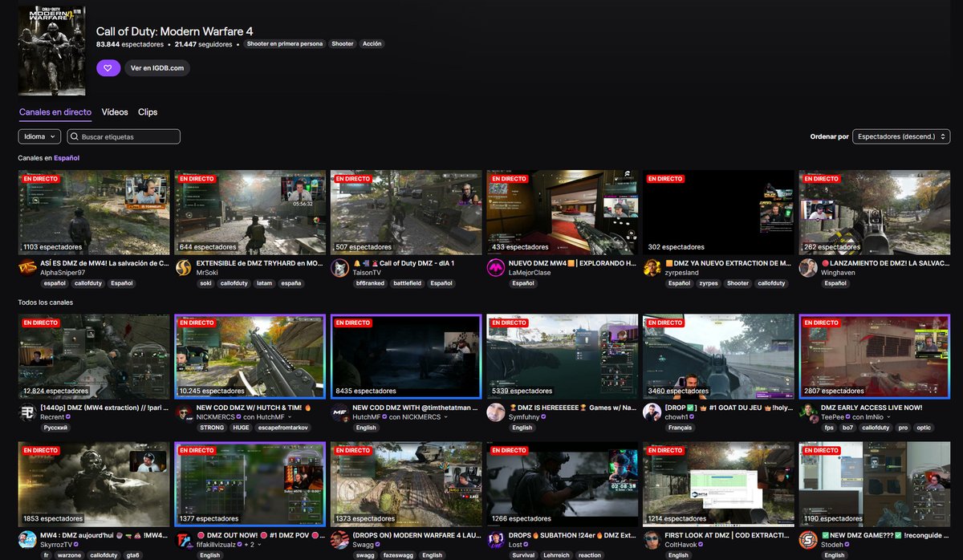This screenshot has width=963, height=560.
Task: Click the 'Français' tag under chowh1
Action: (x=681, y=428)
